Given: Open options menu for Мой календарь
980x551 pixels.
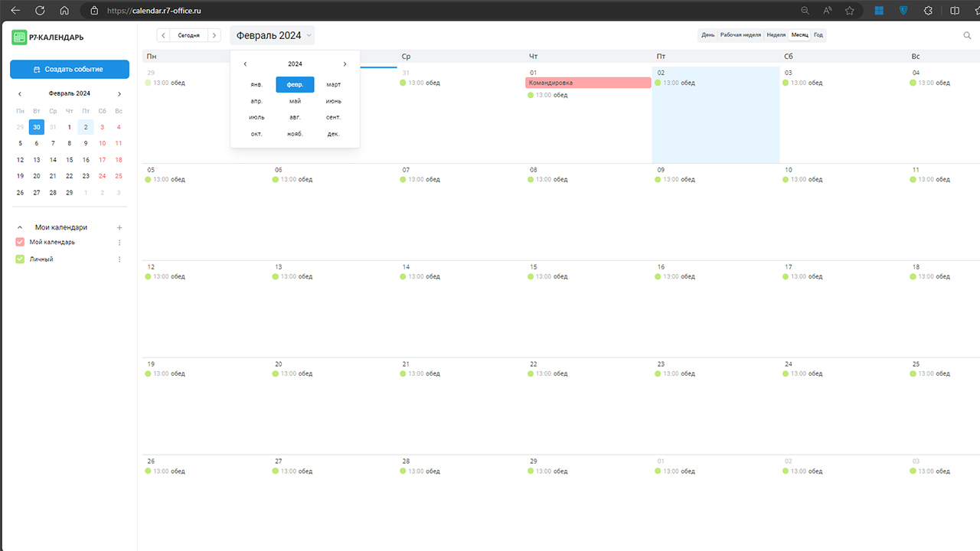Looking at the screenshot, I should coord(119,243).
